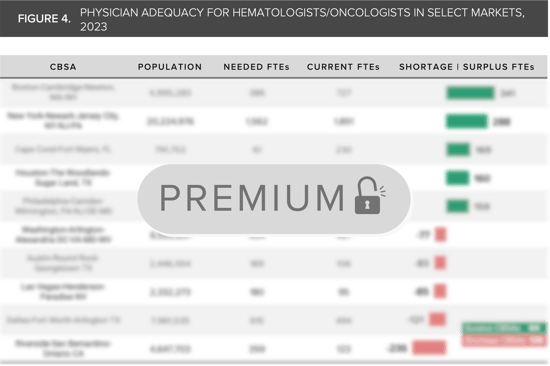Click the NEEDED FTEs column header
Image resolution: width=550 pixels, height=366 pixels.
[256, 67]
